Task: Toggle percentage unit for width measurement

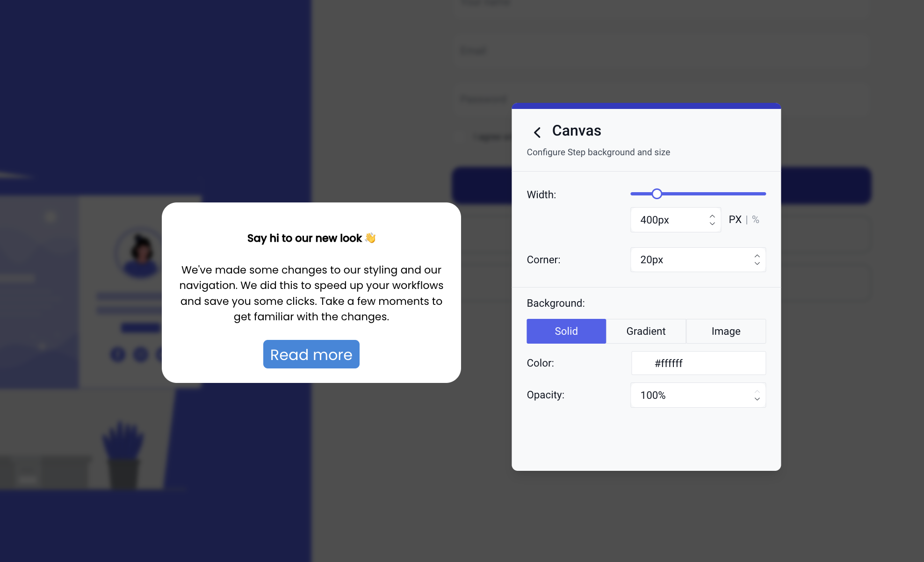Action: 756,219
